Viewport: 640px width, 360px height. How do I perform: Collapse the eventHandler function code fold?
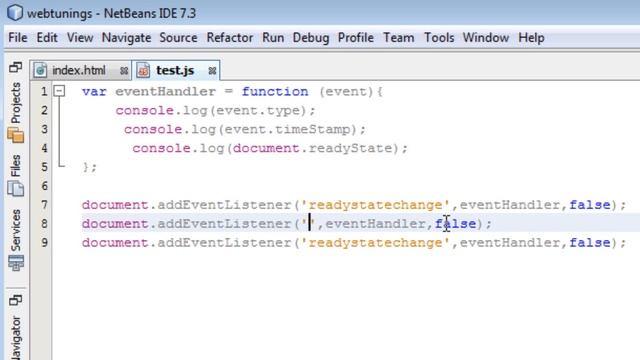[60, 91]
